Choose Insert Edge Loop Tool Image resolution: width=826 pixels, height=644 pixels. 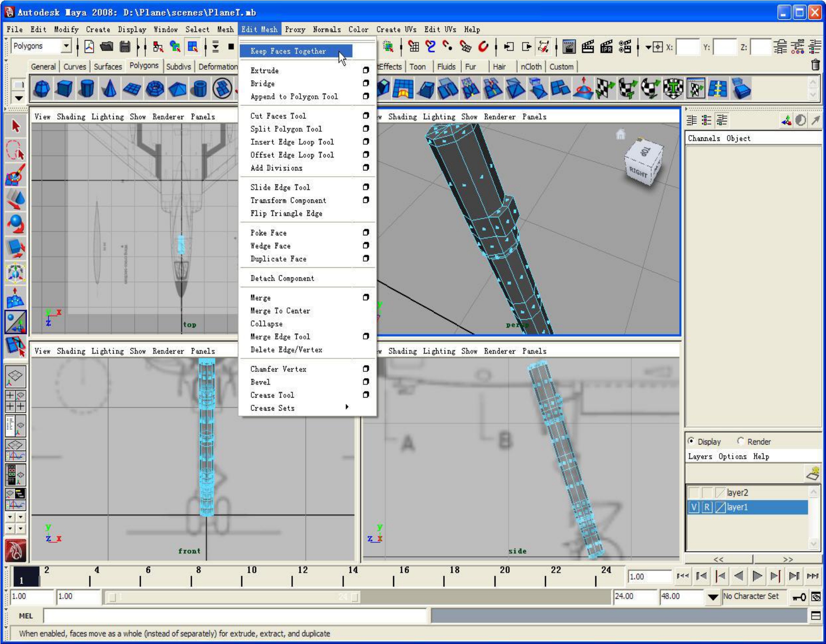pos(292,142)
